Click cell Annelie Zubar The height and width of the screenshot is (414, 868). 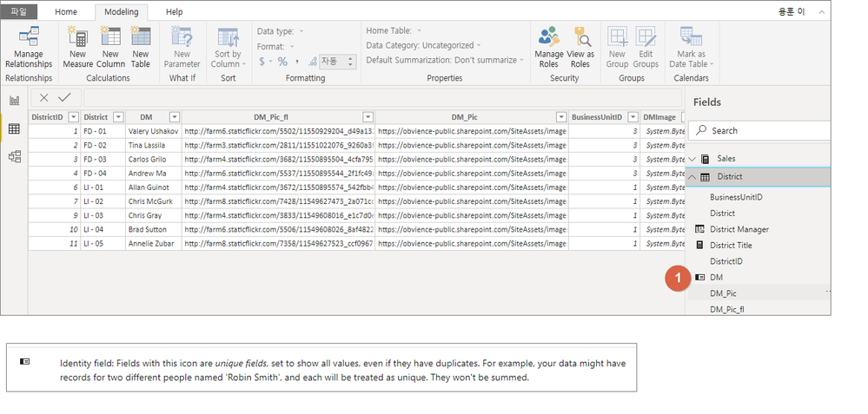[153, 243]
